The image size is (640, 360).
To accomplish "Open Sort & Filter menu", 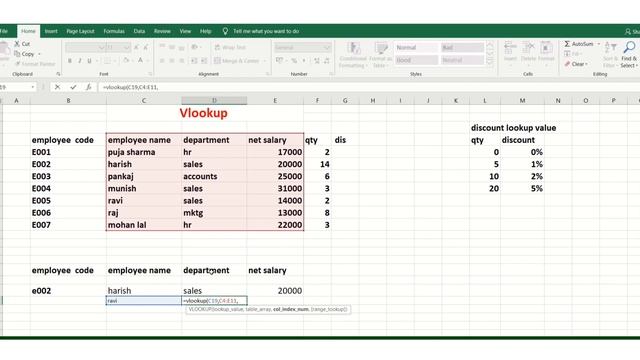I will [610, 54].
